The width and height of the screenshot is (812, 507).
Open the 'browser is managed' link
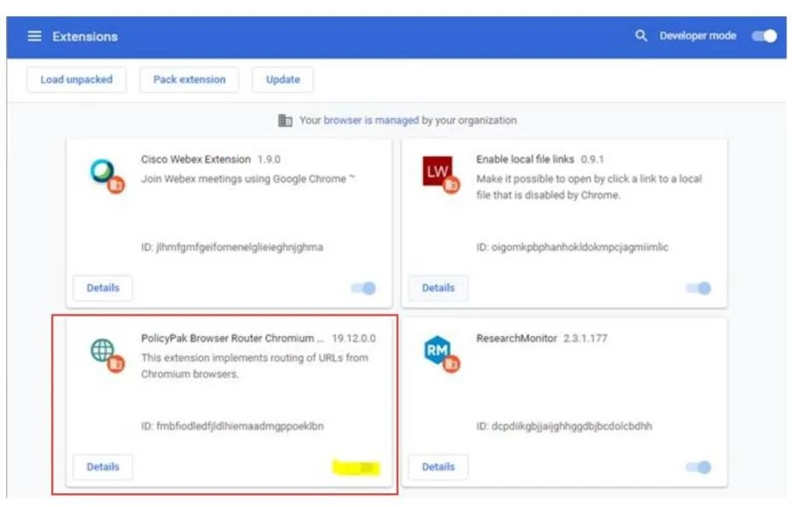coord(371,121)
